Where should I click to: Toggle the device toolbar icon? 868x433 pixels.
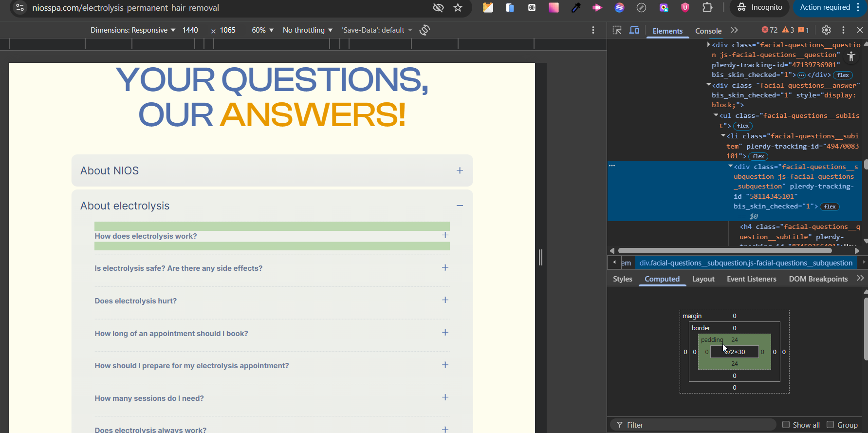[634, 30]
